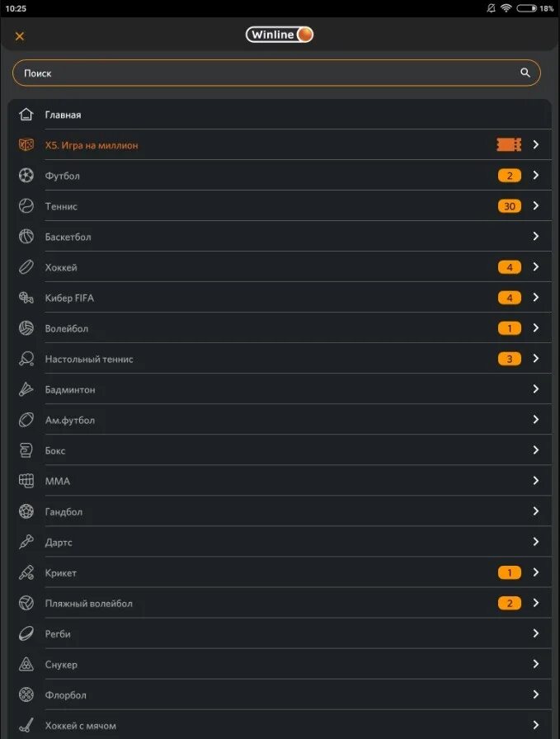Viewport: 560px width, 739px height.
Task: Click the Теннис live count badge 30
Action: point(509,206)
